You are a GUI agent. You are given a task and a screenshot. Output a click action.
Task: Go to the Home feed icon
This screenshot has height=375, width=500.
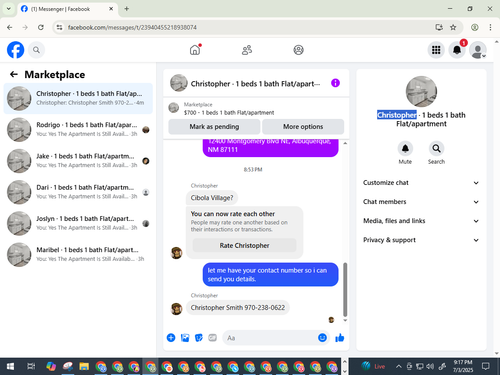[195, 50]
